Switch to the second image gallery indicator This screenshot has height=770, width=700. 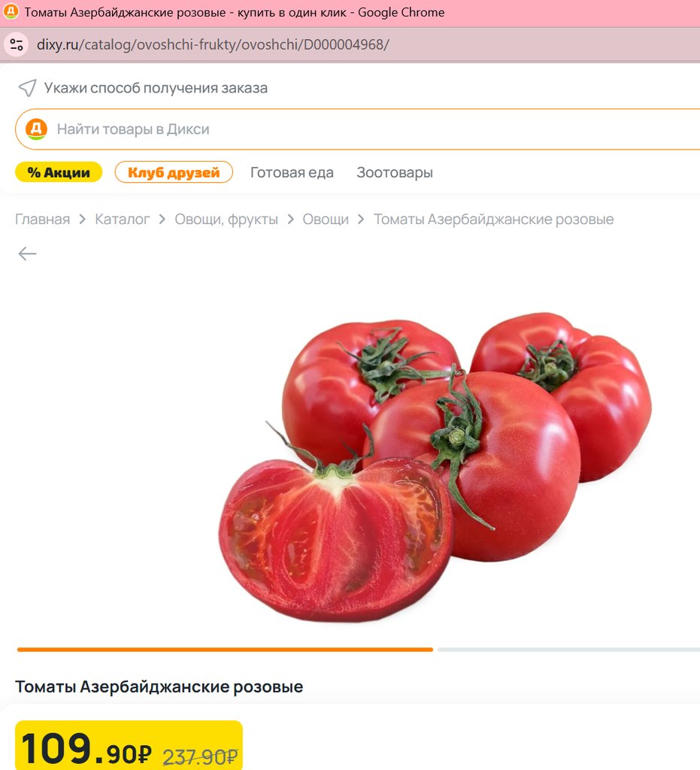pos(568,649)
